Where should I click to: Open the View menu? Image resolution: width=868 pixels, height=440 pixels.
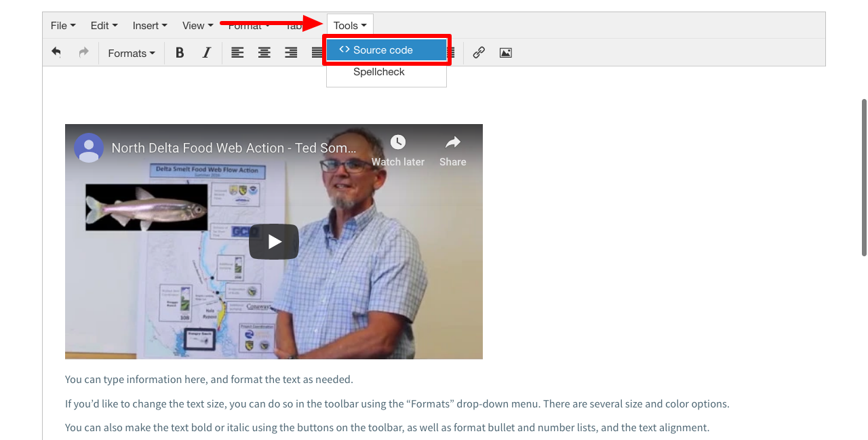point(197,26)
